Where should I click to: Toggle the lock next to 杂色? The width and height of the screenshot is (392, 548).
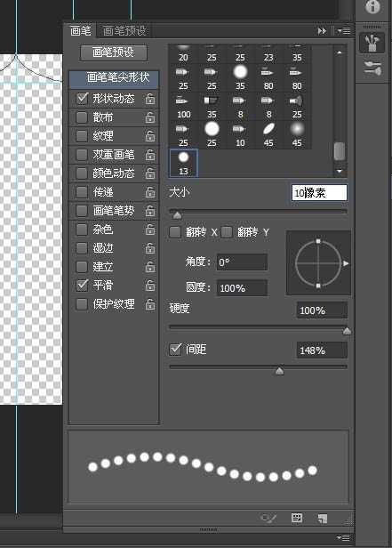click(150, 230)
